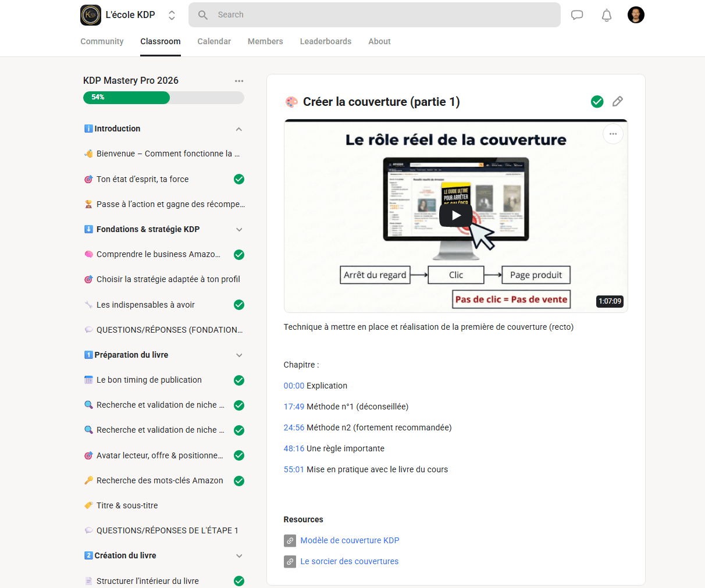Open lesson Titre & sous-titre

coord(127,505)
